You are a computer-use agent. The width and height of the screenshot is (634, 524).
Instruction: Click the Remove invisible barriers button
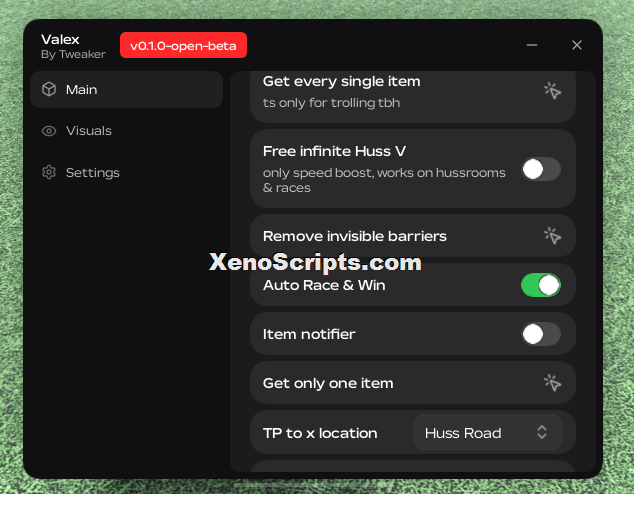point(413,236)
